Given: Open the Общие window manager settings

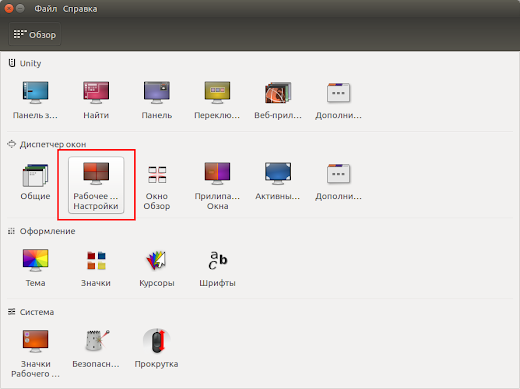Looking at the screenshot, I should pos(35,182).
